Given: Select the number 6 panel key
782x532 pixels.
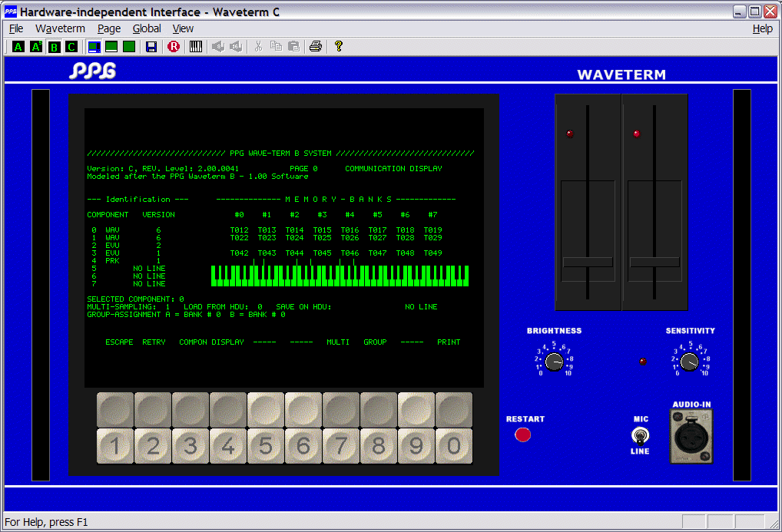Looking at the screenshot, I should [x=303, y=446].
